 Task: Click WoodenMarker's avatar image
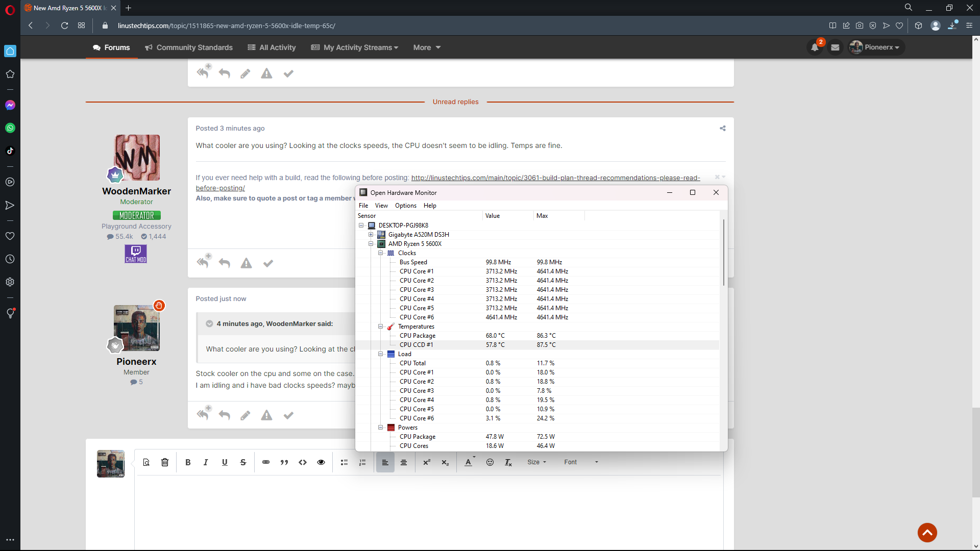[137, 158]
